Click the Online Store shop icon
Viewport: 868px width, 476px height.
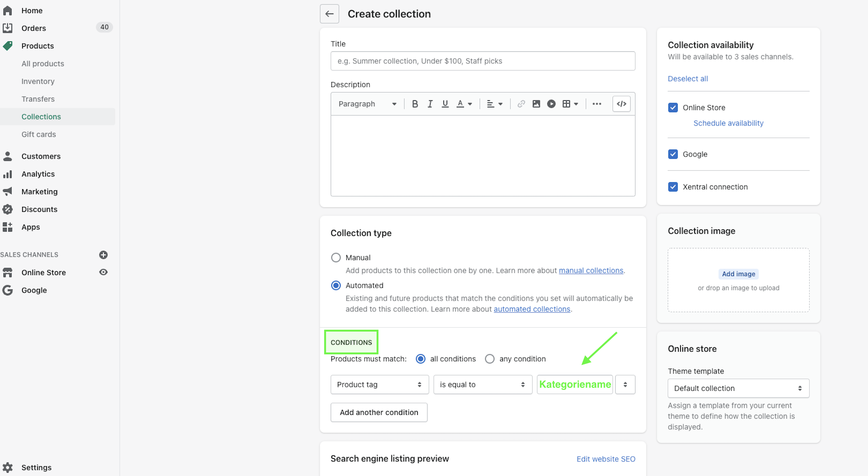[7, 273]
